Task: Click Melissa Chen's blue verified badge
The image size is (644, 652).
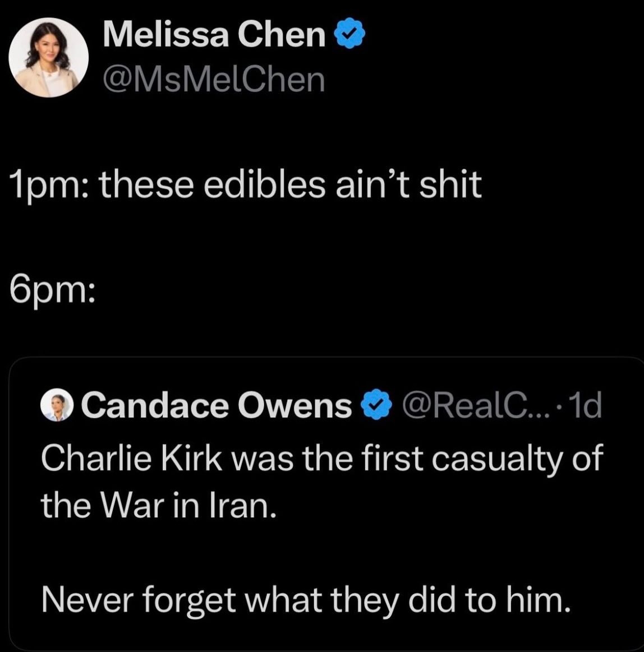Action: (x=350, y=37)
